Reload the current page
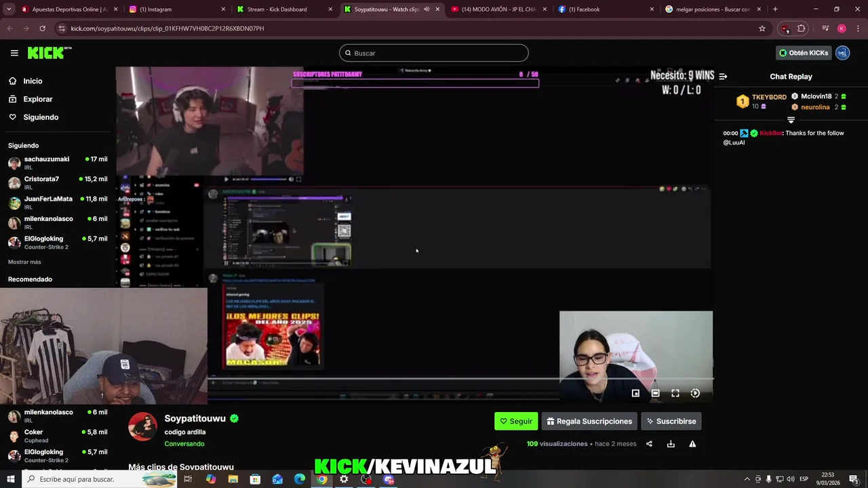 pyautogui.click(x=42, y=28)
